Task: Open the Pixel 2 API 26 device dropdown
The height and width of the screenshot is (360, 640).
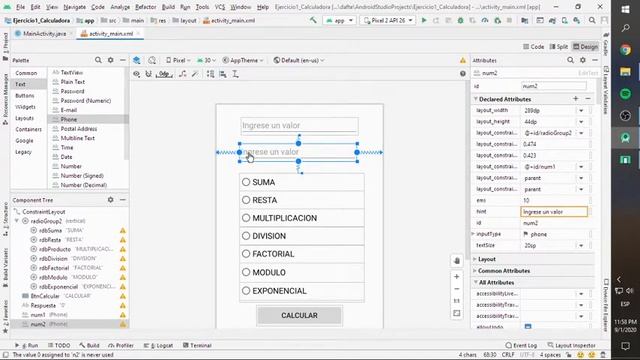Action: 388,20
